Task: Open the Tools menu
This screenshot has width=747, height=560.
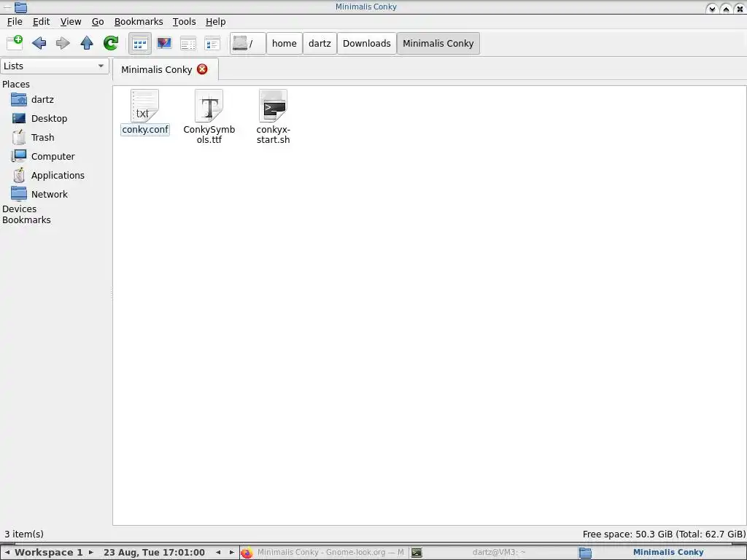Action: pyautogui.click(x=185, y=21)
